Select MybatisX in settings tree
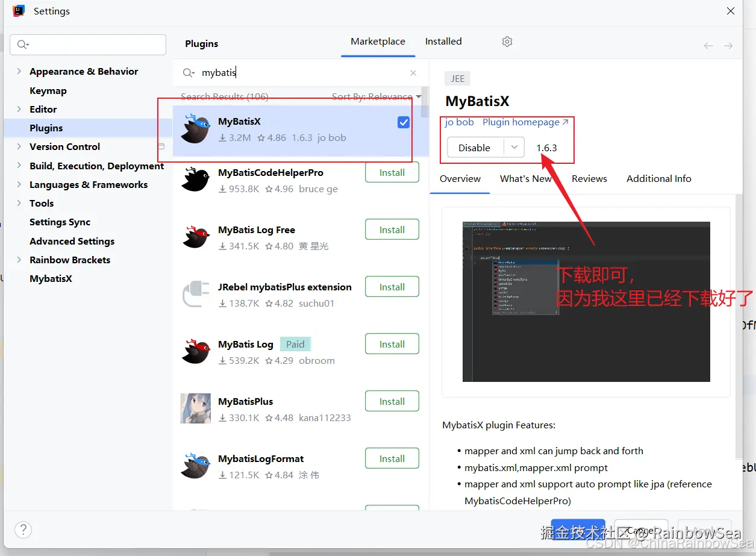Screen dimensions: 756x556 pyautogui.click(x=51, y=278)
